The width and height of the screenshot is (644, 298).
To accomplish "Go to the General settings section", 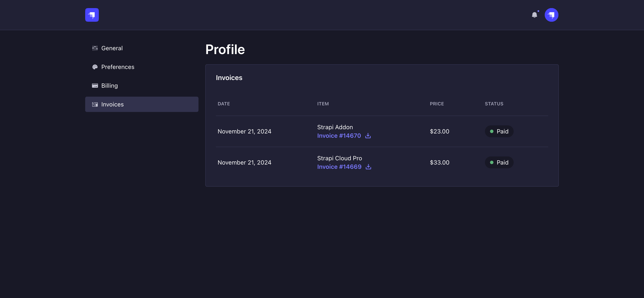I will [142, 48].
